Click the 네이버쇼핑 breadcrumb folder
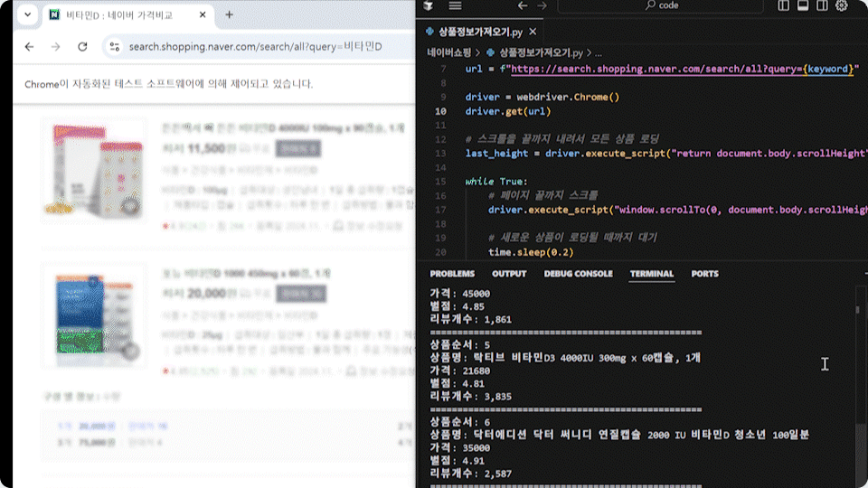 click(x=449, y=53)
